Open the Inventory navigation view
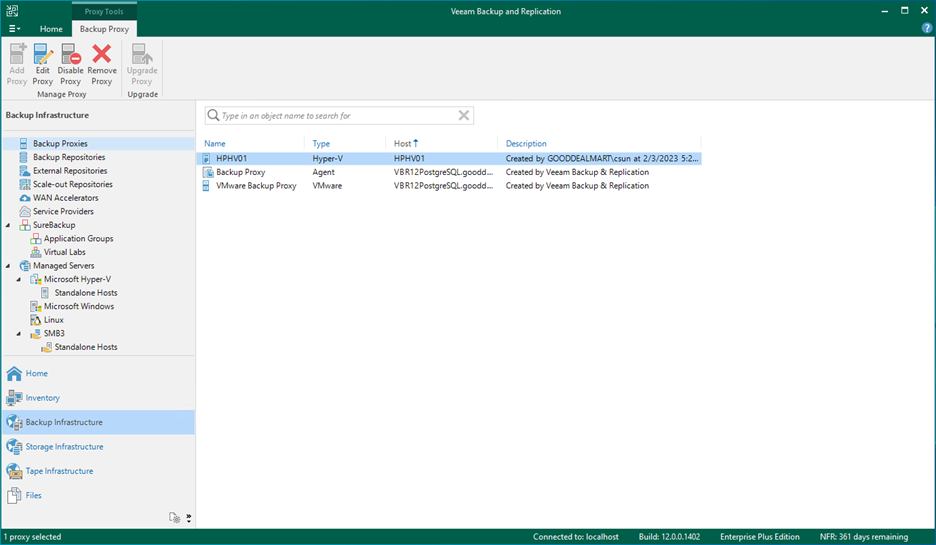Image resolution: width=936 pixels, height=545 pixels. (x=98, y=398)
